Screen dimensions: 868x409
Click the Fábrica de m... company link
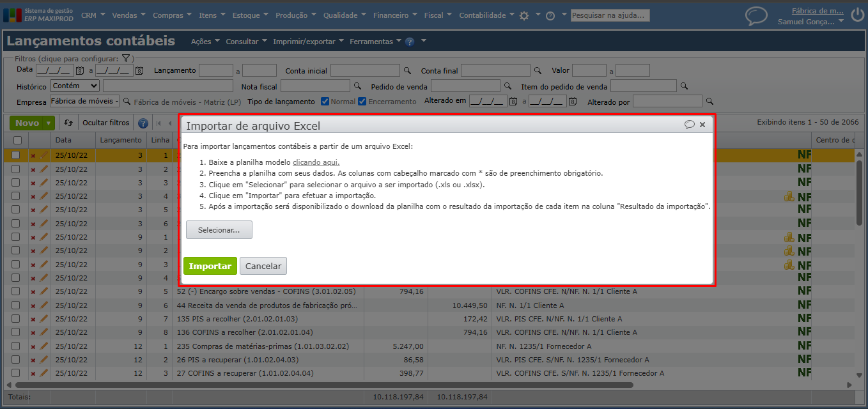[x=818, y=11]
